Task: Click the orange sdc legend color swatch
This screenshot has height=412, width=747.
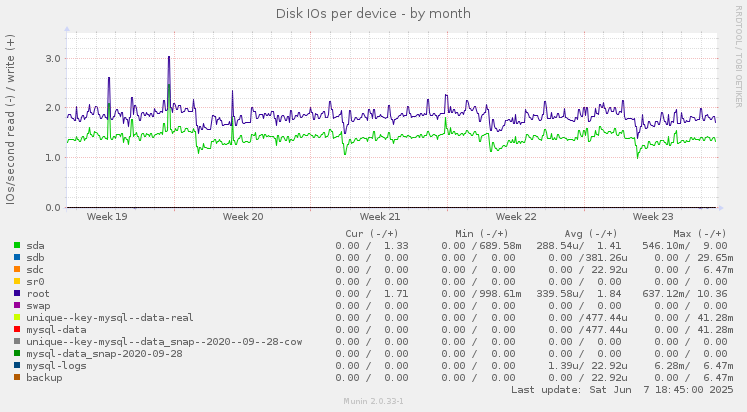Action: (x=17, y=269)
